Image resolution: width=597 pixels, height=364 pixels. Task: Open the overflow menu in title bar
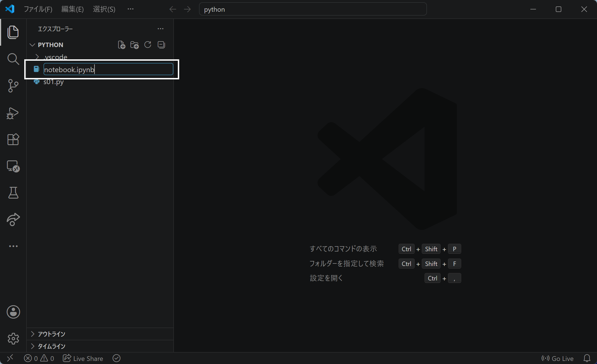click(x=130, y=9)
